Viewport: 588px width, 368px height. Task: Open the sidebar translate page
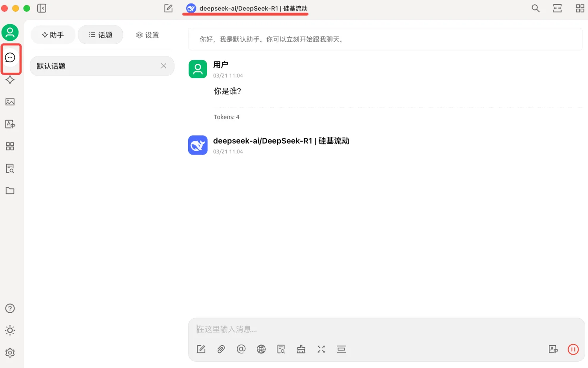click(x=10, y=124)
